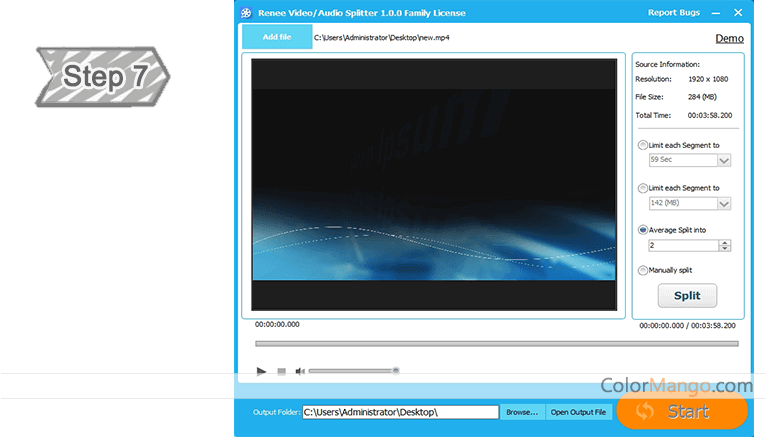This screenshot has height=437, width=765.
Task: Increase the Average Split count
Action: (725, 242)
